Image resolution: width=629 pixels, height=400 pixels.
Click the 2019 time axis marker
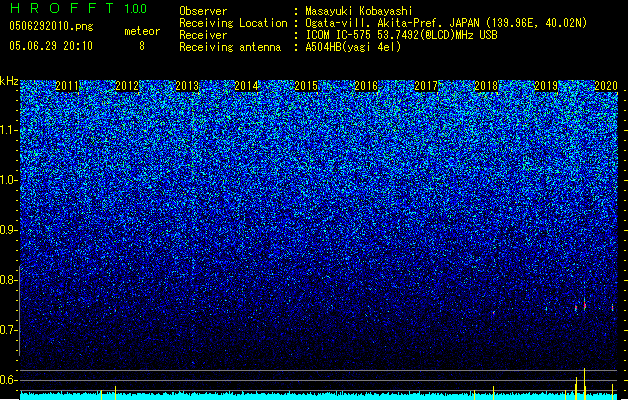(x=546, y=85)
